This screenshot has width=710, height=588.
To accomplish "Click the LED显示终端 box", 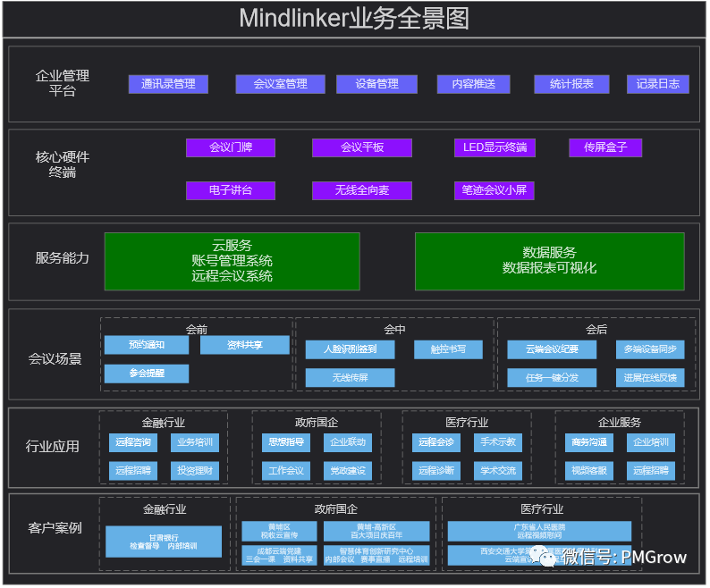I will pyautogui.click(x=494, y=147).
